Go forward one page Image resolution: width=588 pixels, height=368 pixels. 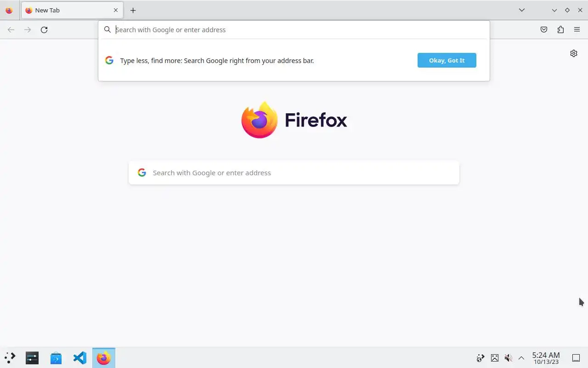(28, 29)
